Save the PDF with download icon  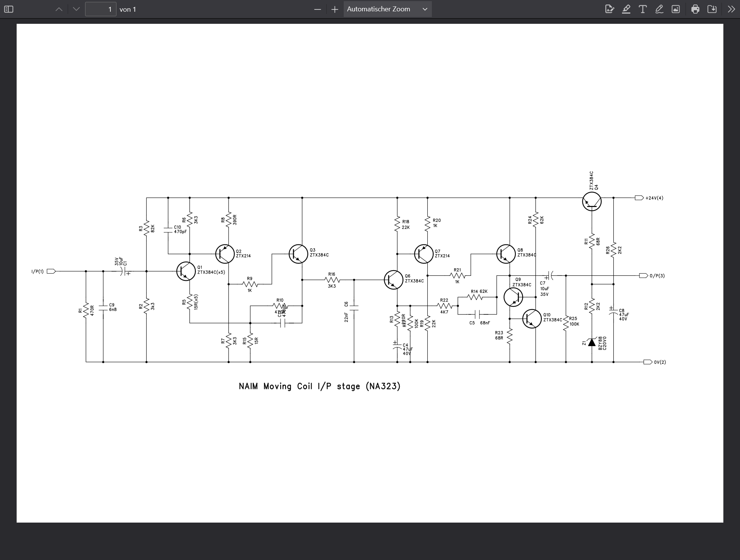(x=712, y=9)
